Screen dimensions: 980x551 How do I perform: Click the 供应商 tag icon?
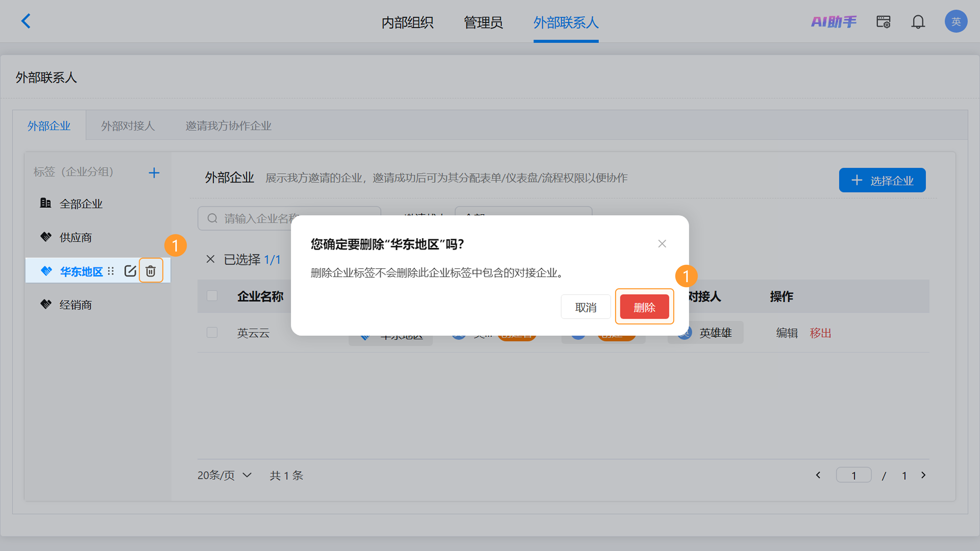pyautogui.click(x=46, y=237)
